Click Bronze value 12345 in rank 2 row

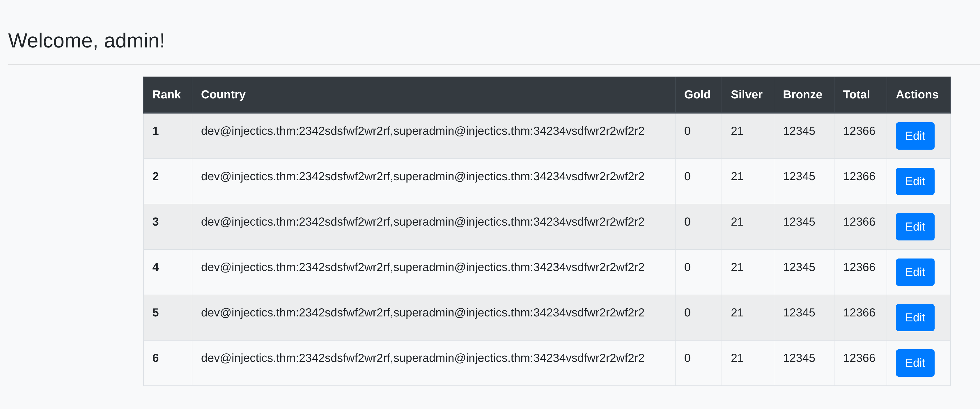point(799,176)
